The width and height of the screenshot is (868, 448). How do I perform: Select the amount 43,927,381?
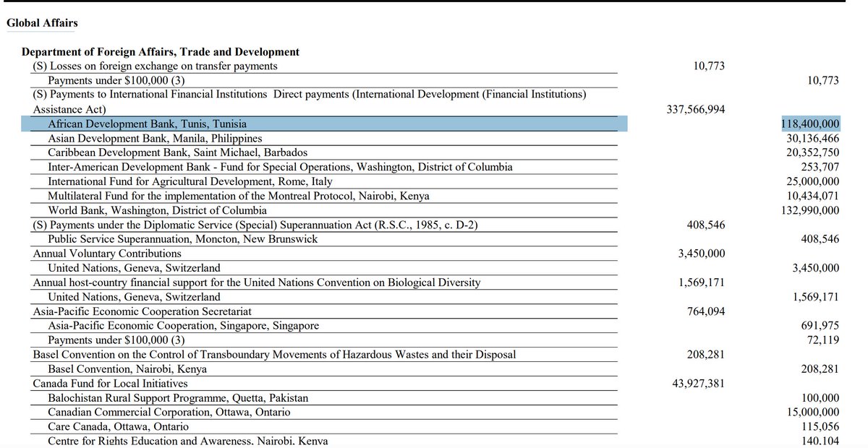[x=698, y=384]
